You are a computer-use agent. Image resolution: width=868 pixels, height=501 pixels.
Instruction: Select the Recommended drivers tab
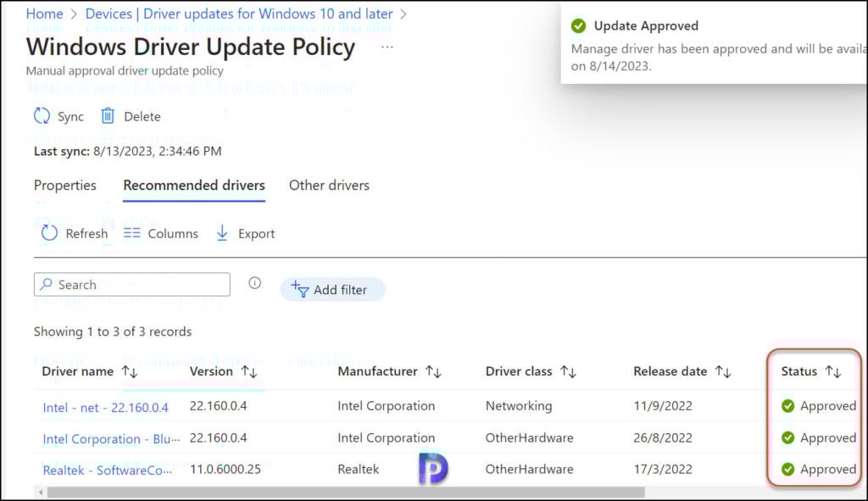pos(194,186)
